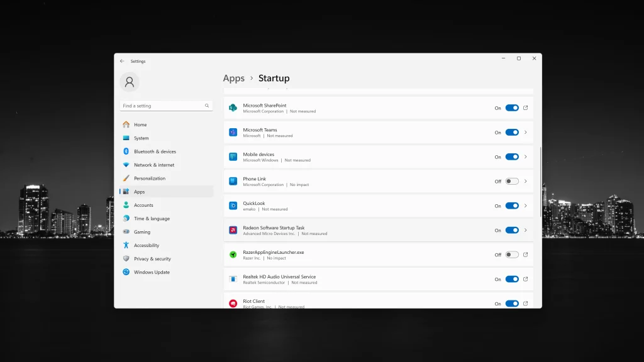Screen dimensions: 644x362
Task: Turn off Realtek HD Audio Universal Service toggle
Action: point(512,279)
